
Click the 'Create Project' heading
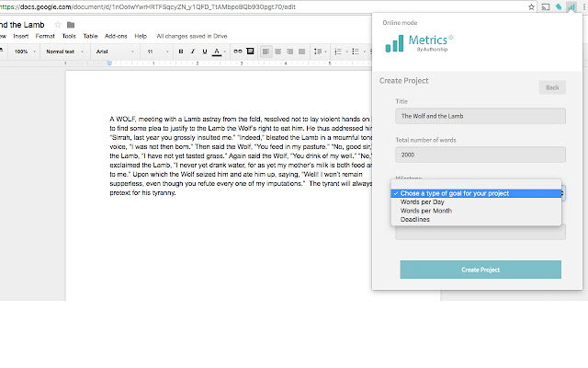click(x=403, y=81)
